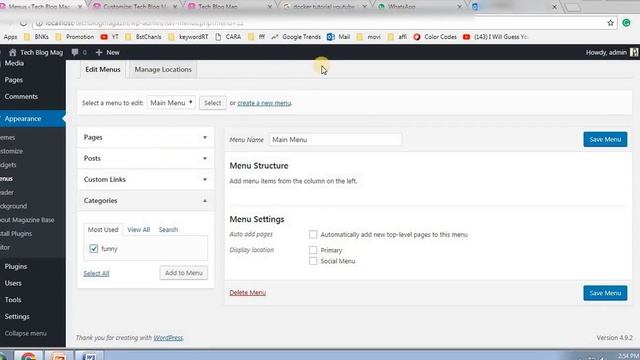Open About Magazine Base submenu item
The height and width of the screenshot is (360, 640).
(x=27, y=220)
